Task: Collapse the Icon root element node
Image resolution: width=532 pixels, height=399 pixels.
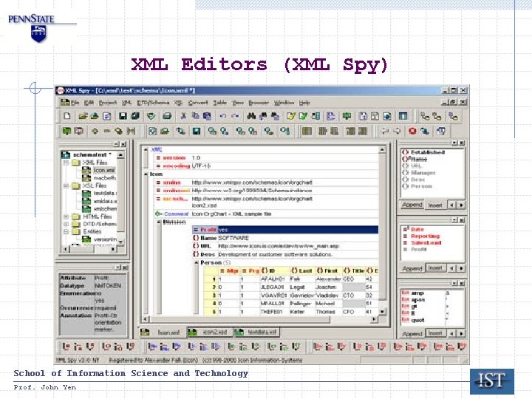Action: click(146, 174)
